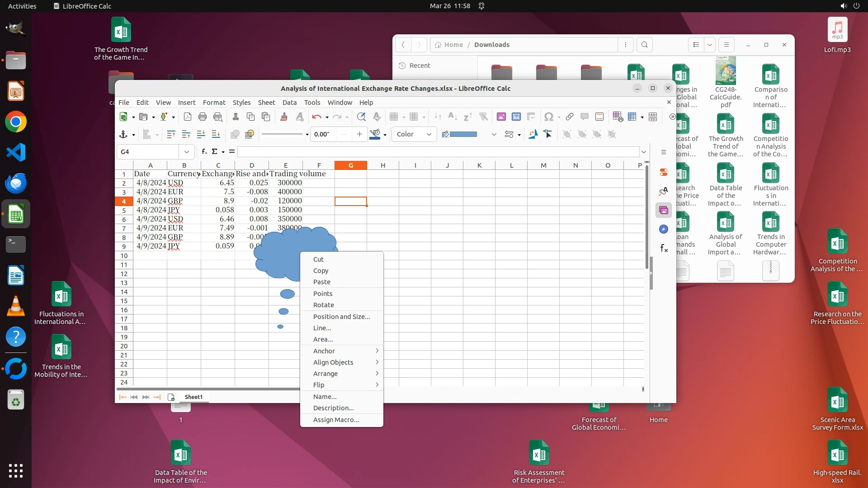Viewport: 868px width, 488px height.
Task: Select the Sheet1 tab
Action: (x=193, y=397)
